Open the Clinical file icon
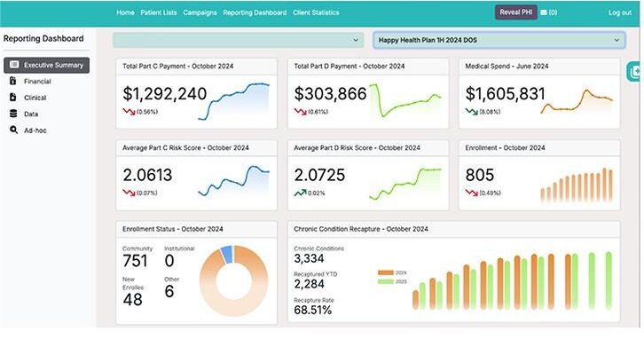 point(13,98)
